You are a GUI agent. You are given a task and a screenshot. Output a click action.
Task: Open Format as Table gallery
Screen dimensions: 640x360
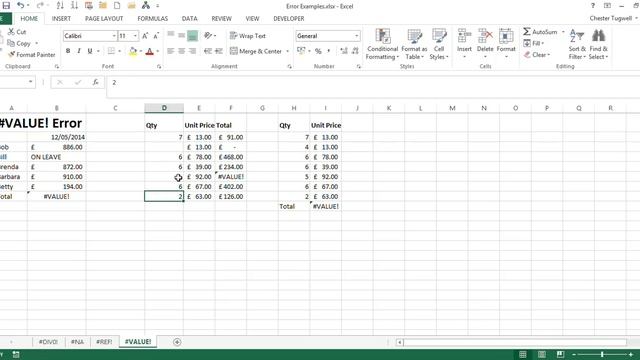click(x=414, y=44)
